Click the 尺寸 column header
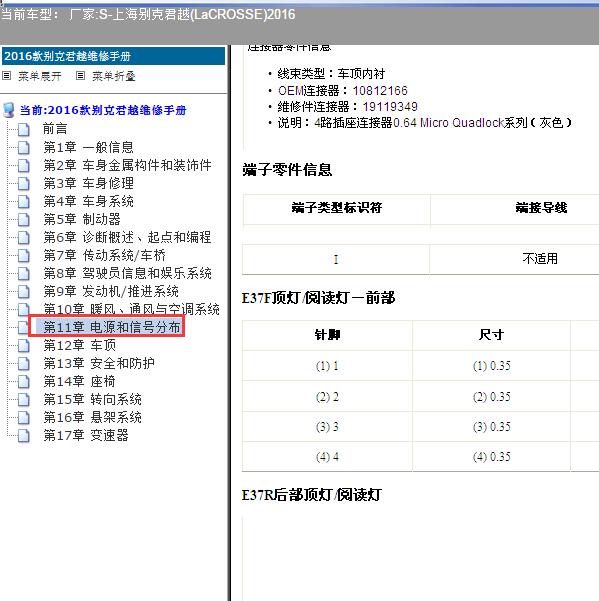Viewport: 599px width, 601px height. point(491,335)
